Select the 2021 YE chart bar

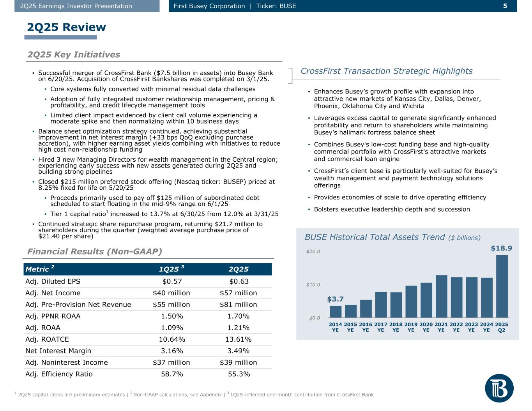click(441, 296)
